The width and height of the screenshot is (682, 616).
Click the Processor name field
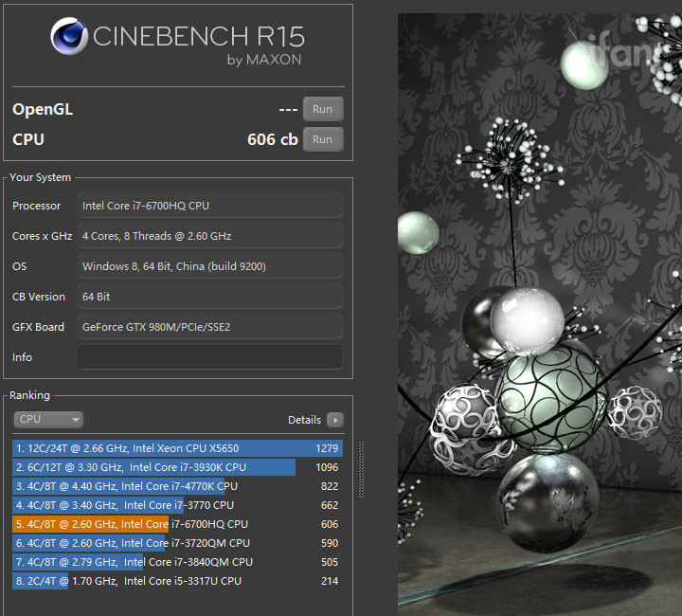coord(209,206)
